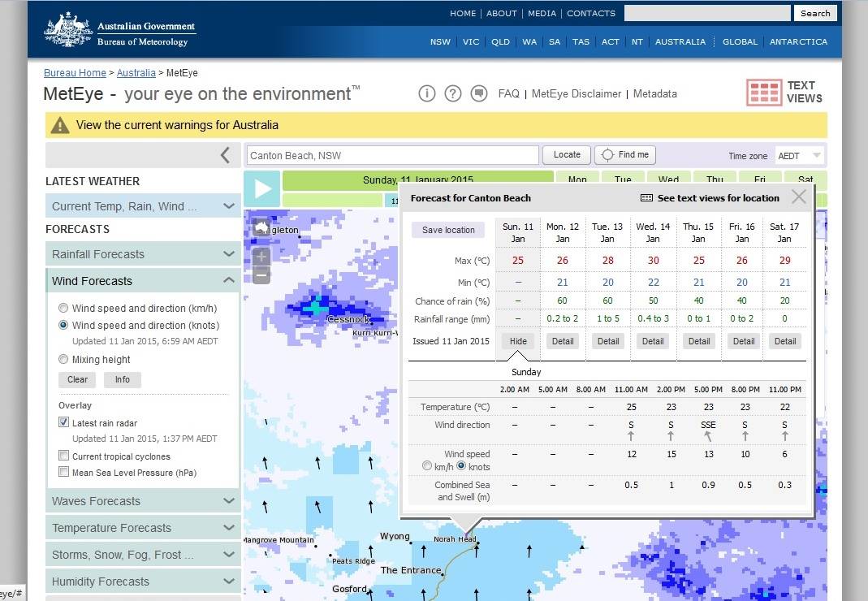Open the Time zone dropdown

click(x=799, y=155)
